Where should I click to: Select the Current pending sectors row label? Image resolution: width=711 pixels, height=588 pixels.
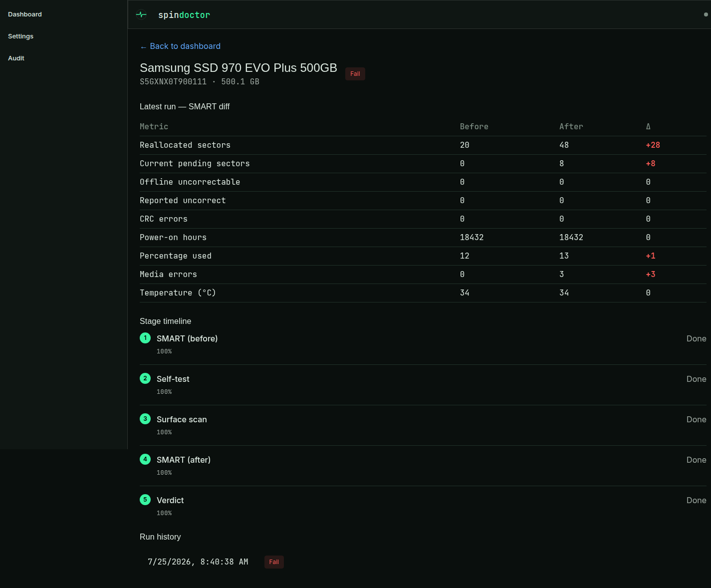195,164
